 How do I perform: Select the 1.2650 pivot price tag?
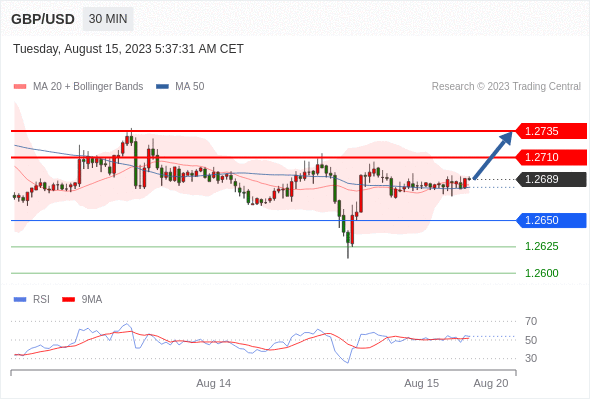pyautogui.click(x=551, y=221)
